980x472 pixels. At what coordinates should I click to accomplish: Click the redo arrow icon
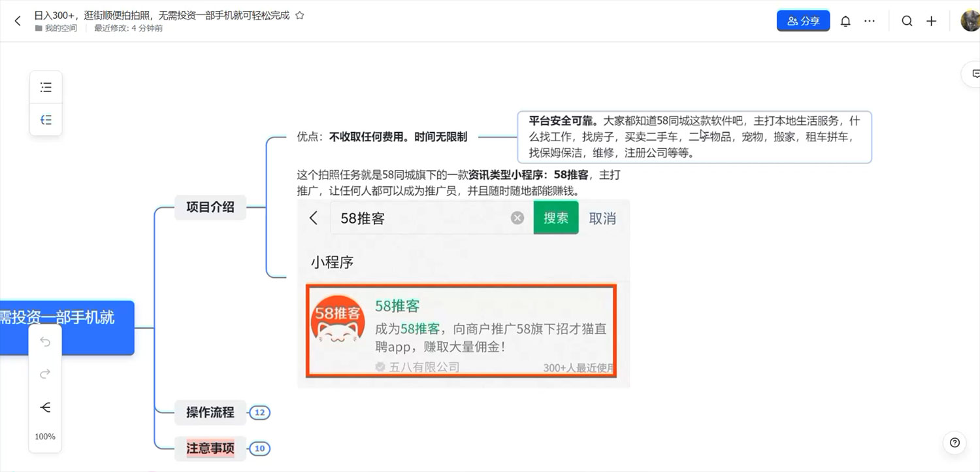pos(44,374)
